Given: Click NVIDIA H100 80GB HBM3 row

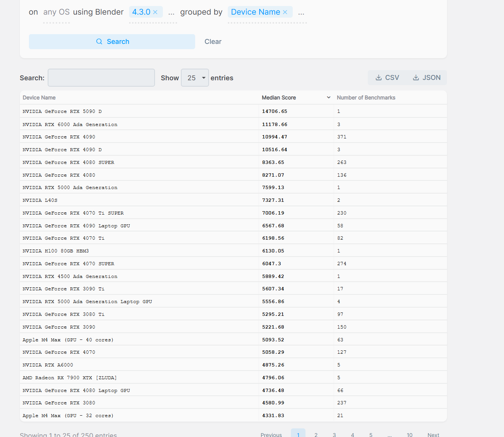Looking at the screenshot, I should click(233, 251).
